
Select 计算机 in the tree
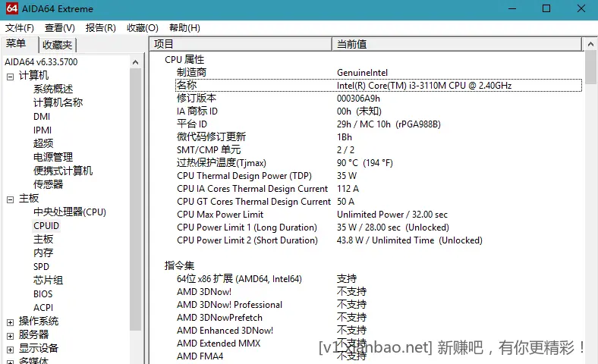pos(33,76)
